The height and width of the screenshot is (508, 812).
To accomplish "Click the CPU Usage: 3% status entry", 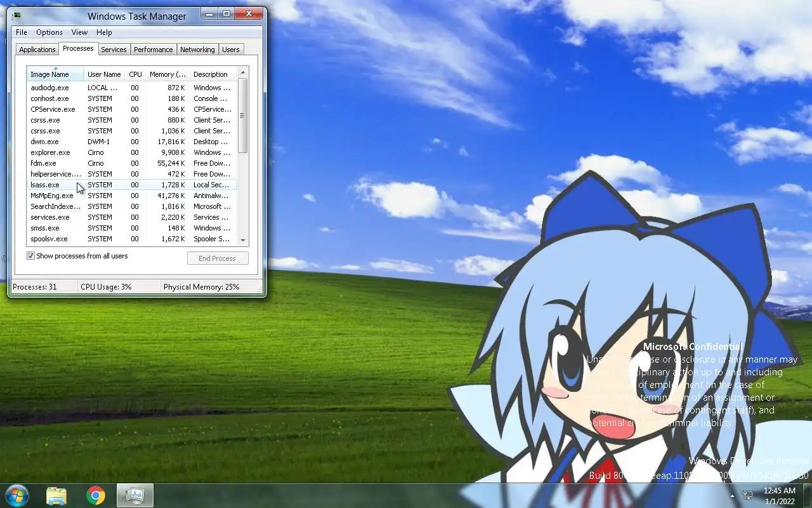I will 106,287.
